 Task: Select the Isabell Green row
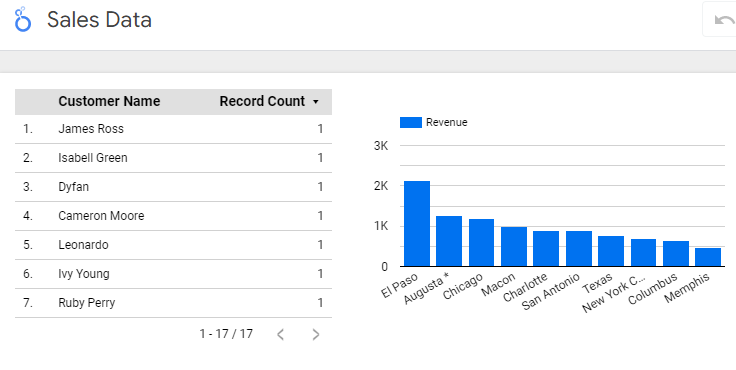click(173, 158)
